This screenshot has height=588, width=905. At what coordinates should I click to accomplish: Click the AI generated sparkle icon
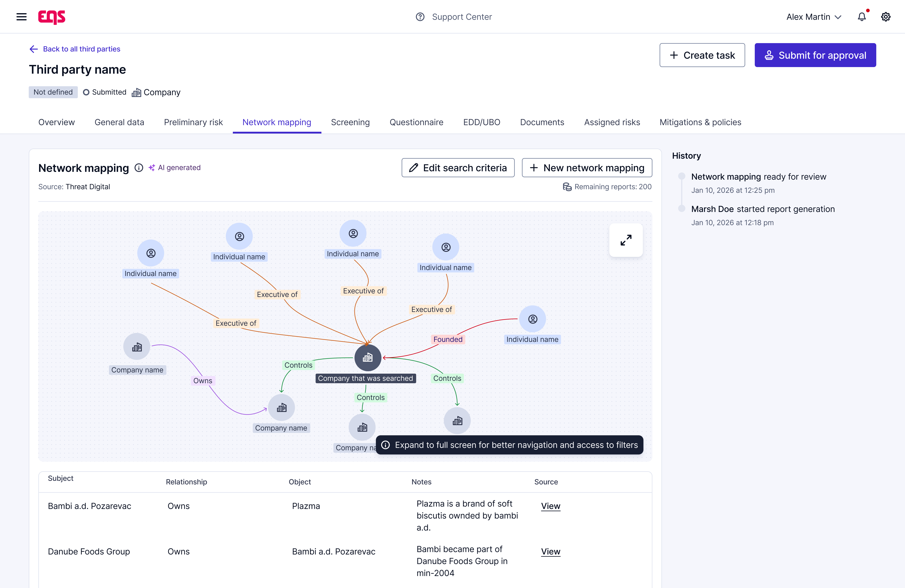coord(152,168)
